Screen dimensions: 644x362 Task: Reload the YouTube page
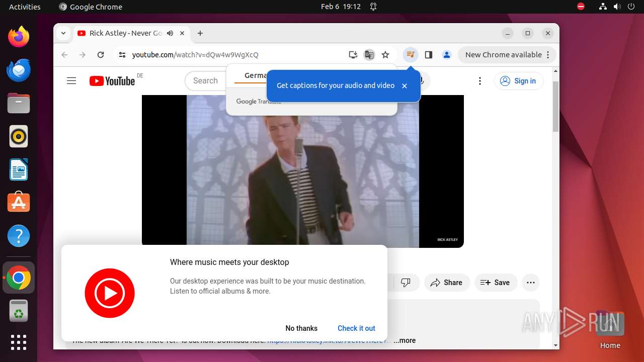101,55
